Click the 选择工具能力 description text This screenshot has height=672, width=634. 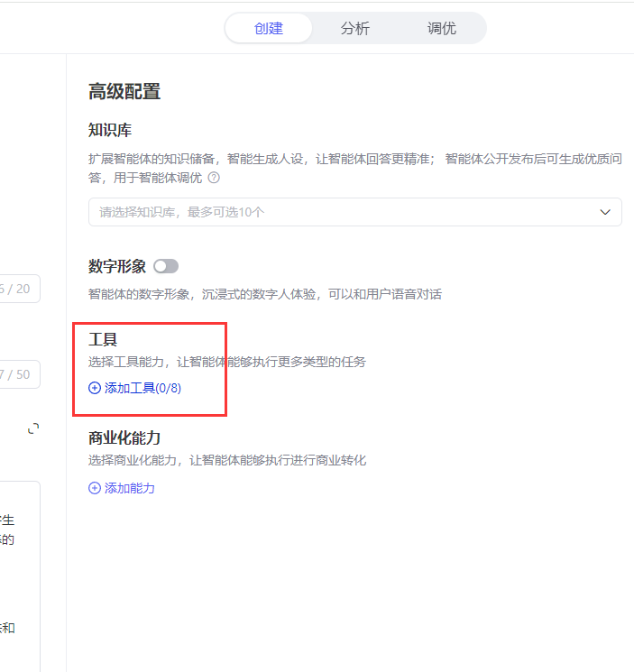[x=227, y=362]
